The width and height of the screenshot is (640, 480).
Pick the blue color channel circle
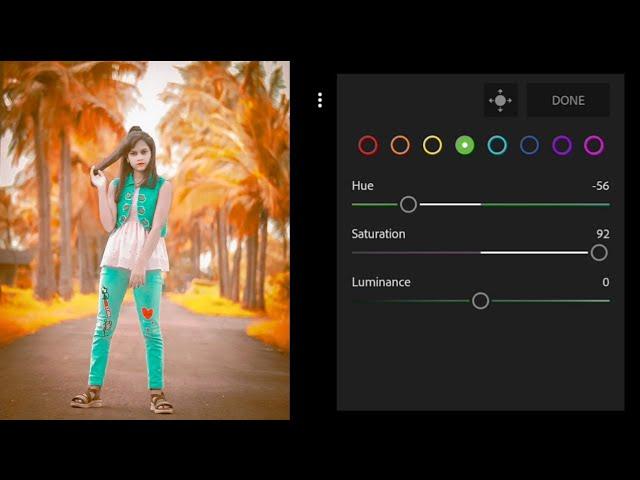point(529,145)
